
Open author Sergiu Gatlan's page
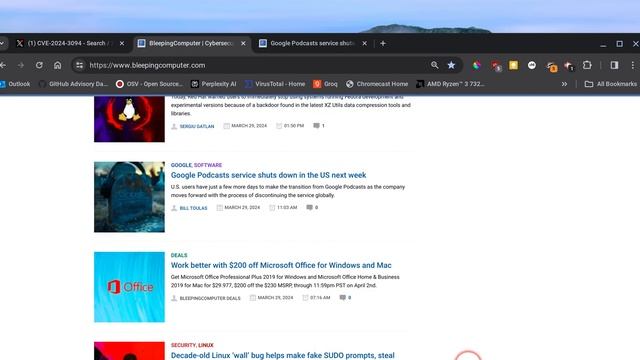(x=197, y=127)
